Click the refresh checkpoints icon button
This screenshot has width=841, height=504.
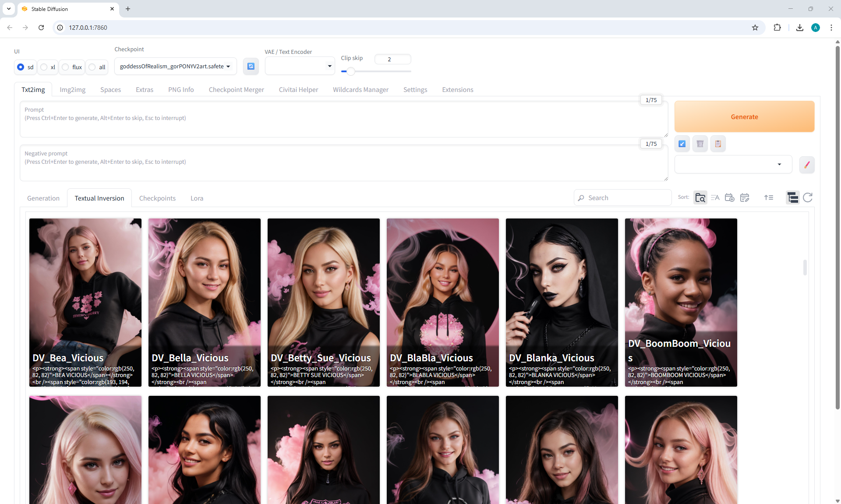click(x=251, y=66)
